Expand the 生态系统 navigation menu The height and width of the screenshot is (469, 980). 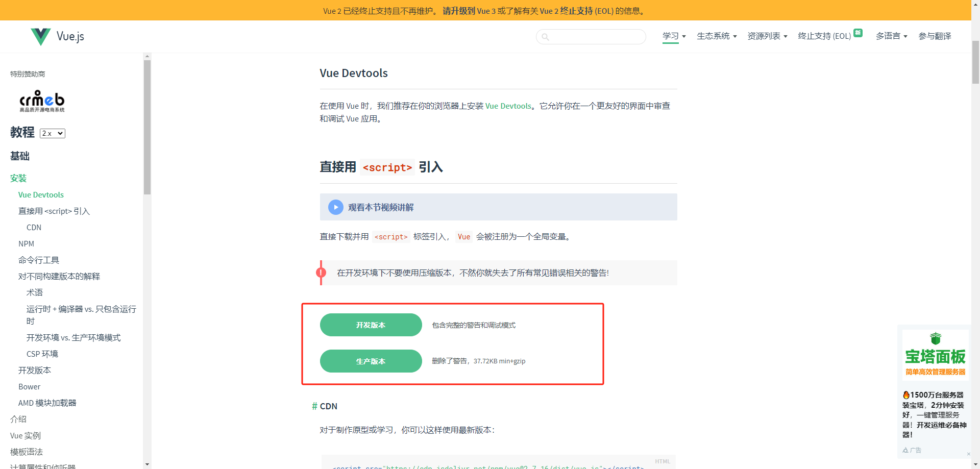pos(717,36)
